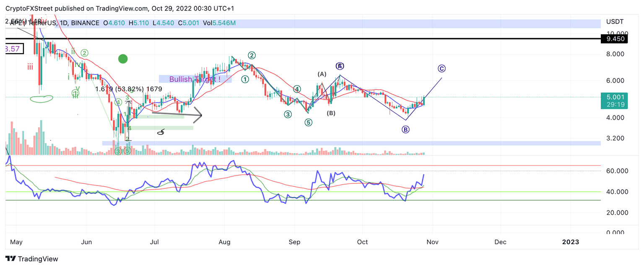Click the USDT currency label

click(615, 22)
